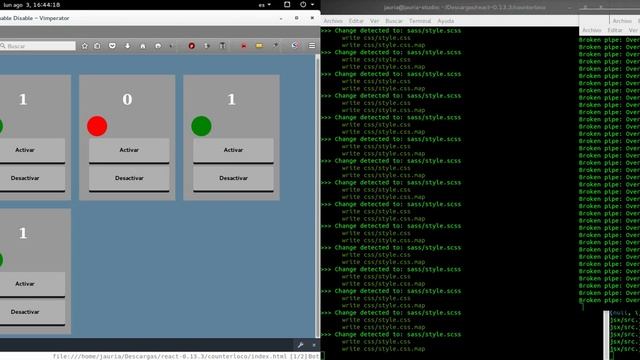Open Editar menu in the main terminal
The width and height of the screenshot is (640, 360).
point(356,21)
